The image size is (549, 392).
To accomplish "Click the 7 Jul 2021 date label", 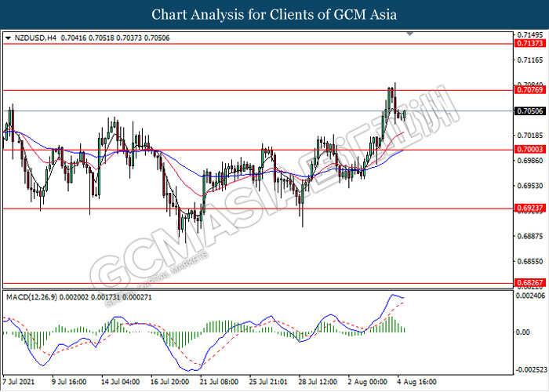I will click(x=19, y=382).
